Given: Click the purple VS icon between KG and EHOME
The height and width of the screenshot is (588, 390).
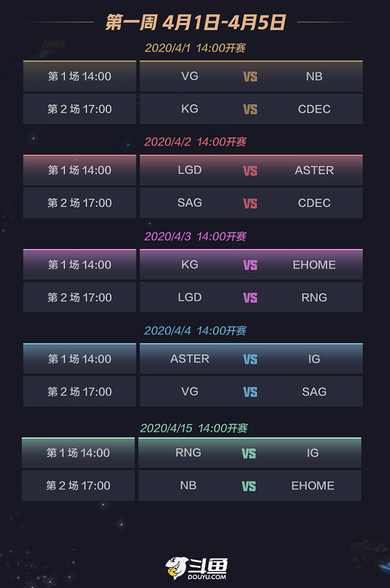Looking at the screenshot, I should pos(250,265).
